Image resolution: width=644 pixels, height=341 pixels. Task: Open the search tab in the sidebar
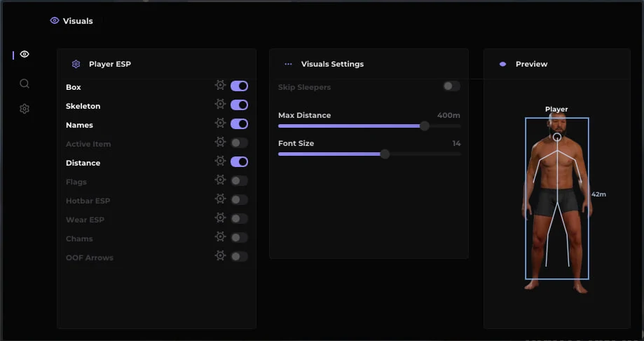pyautogui.click(x=25, y=84)
